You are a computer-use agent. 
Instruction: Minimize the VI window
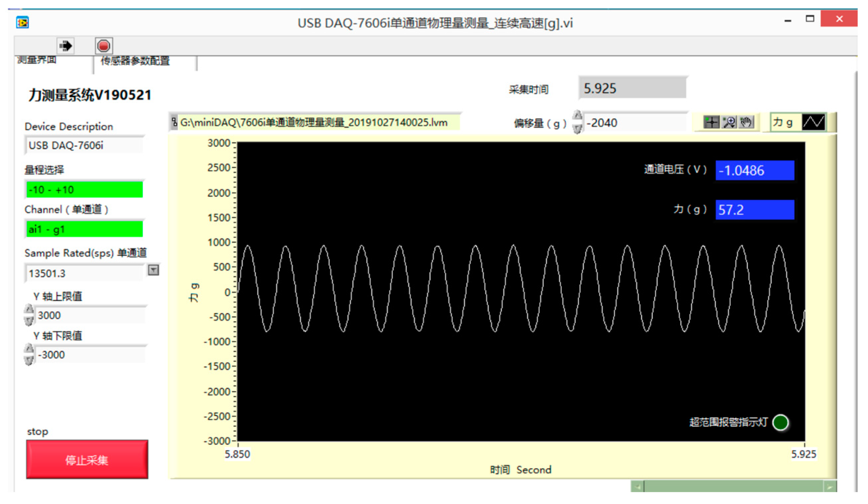click(x=788, y=21)
